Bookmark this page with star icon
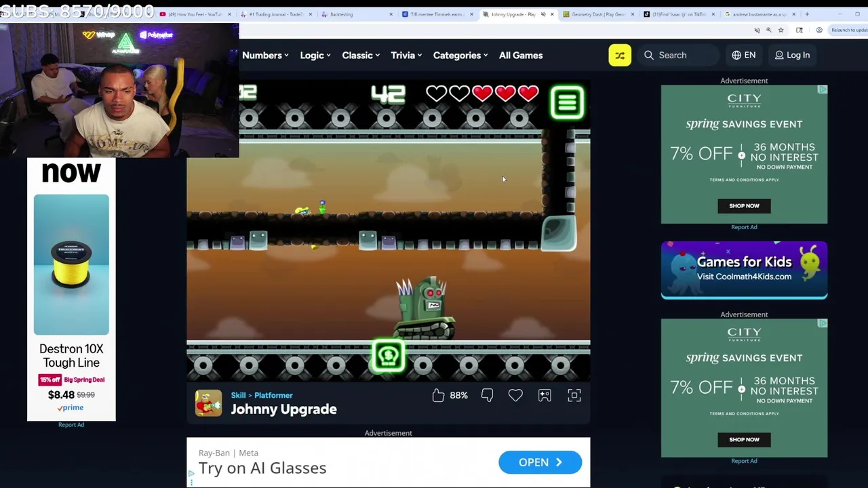 click(x=781, y=30)
